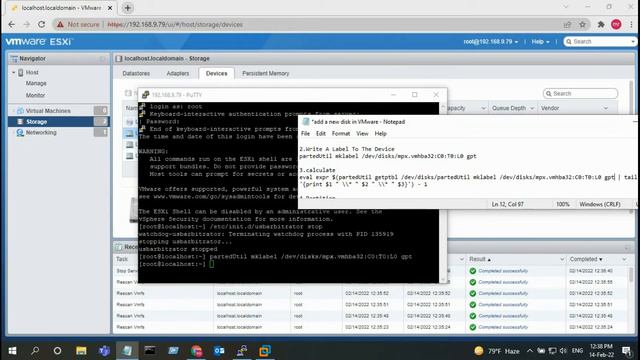Click in the PuTTY terminal prompt

pos(212,264)
